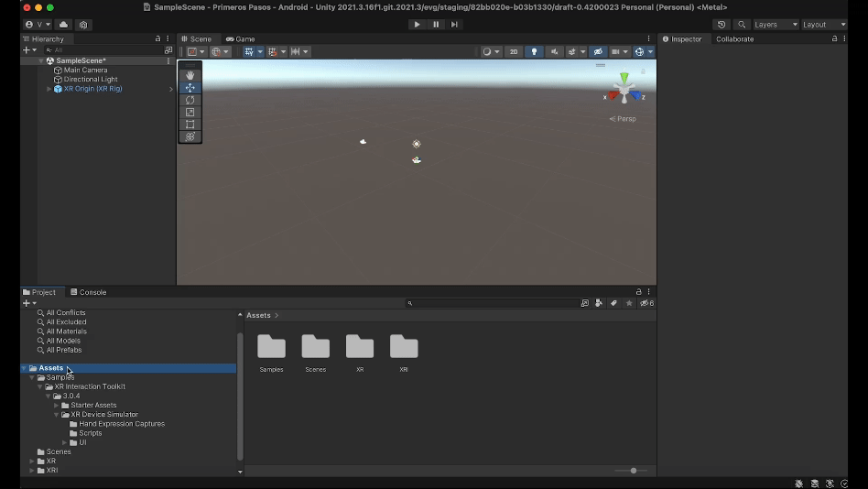This screenshot has width=868, height=489.
Task: Click favorites star icon in Project panel
Action: [629, 303]
